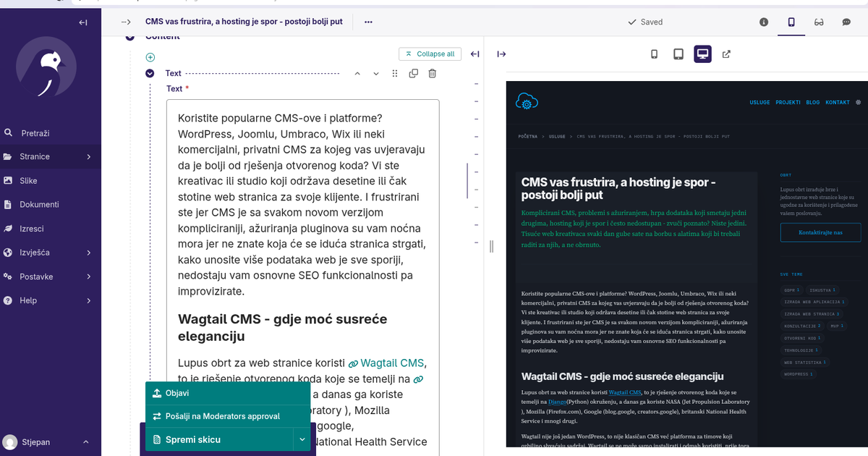Click the Text block drag handle

click(394, 73)
